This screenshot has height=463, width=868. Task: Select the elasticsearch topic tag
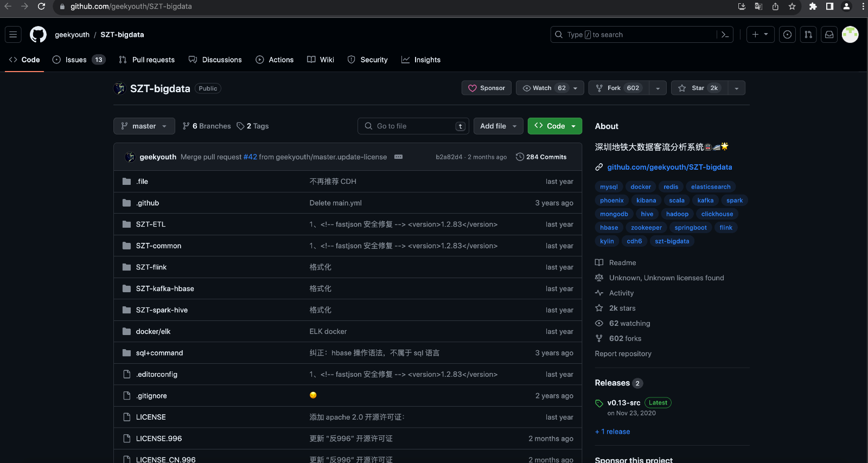point(711,187)
